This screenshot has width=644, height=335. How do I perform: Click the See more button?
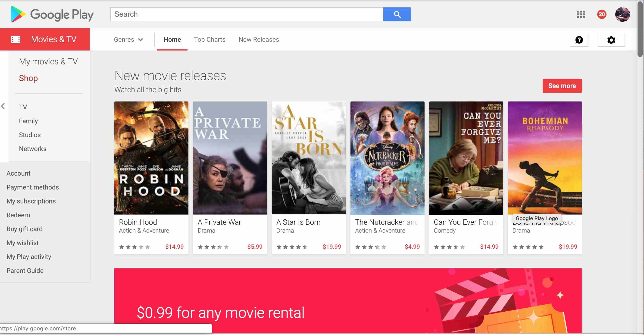point(562,86)
